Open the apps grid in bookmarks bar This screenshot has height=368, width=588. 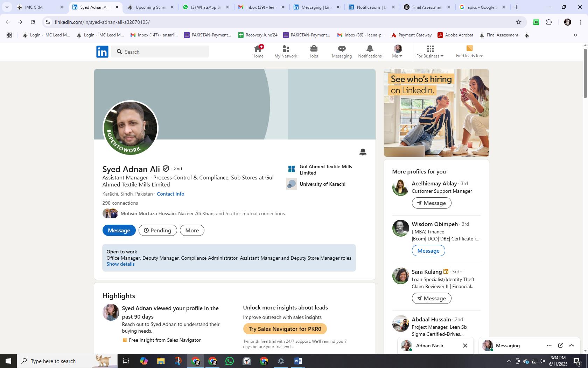tap(9, 35)
